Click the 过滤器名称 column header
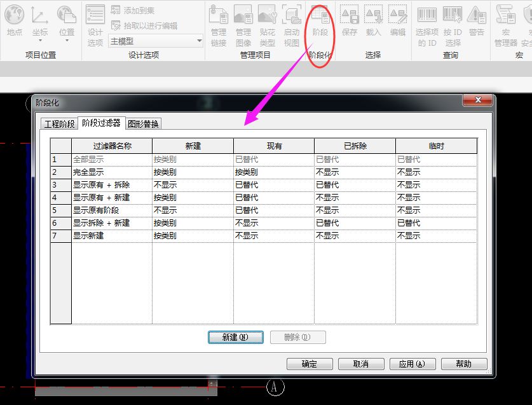 point(112,146)
